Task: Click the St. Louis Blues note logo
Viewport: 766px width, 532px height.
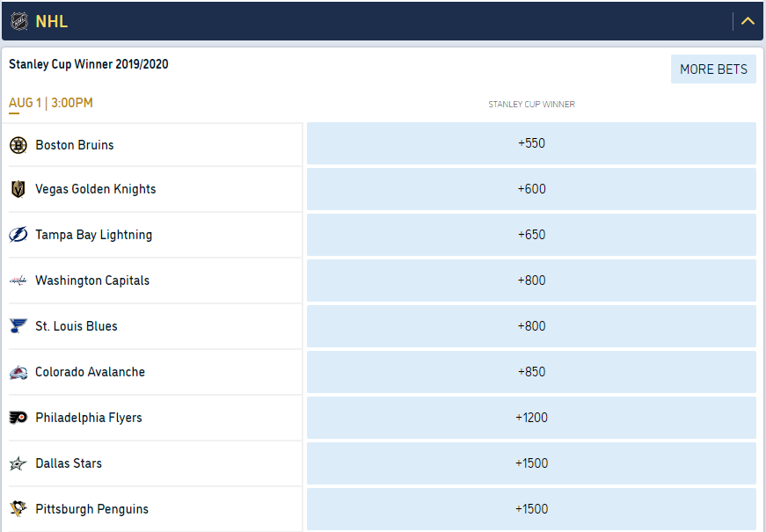Action: [x=18, y=326]
